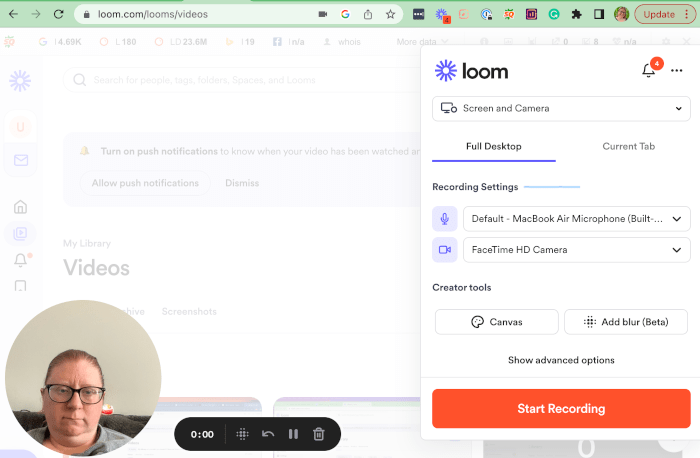Viewport: 700px width, 458px height.
Task: Restart recording with the undo arrow
Action: [x=268, y=434]
